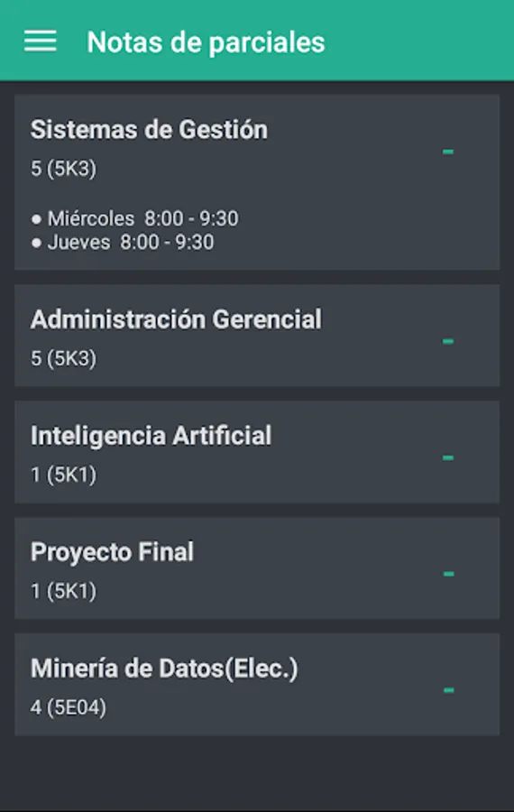The image size is (514, 812).
Task: Tap the 4 (5E04) label under Minería de Datos
Action: coord(69,707)
